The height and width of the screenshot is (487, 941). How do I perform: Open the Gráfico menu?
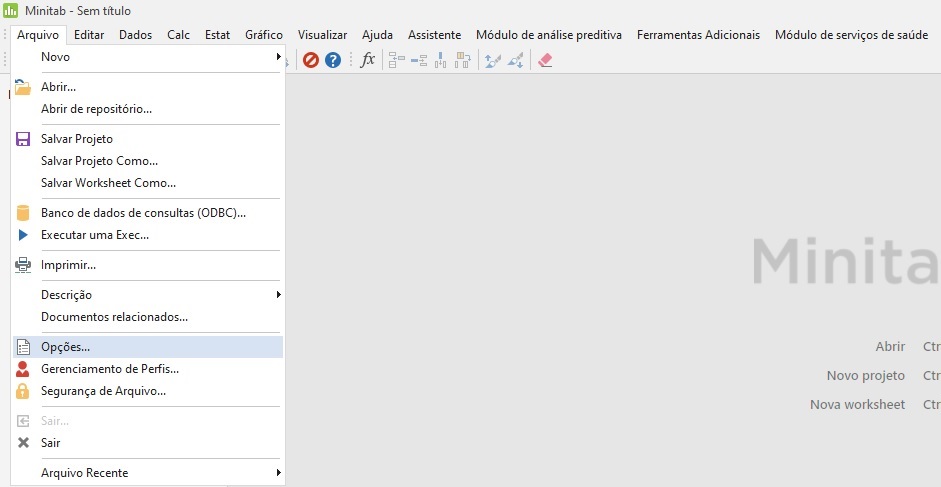(264, 35)
